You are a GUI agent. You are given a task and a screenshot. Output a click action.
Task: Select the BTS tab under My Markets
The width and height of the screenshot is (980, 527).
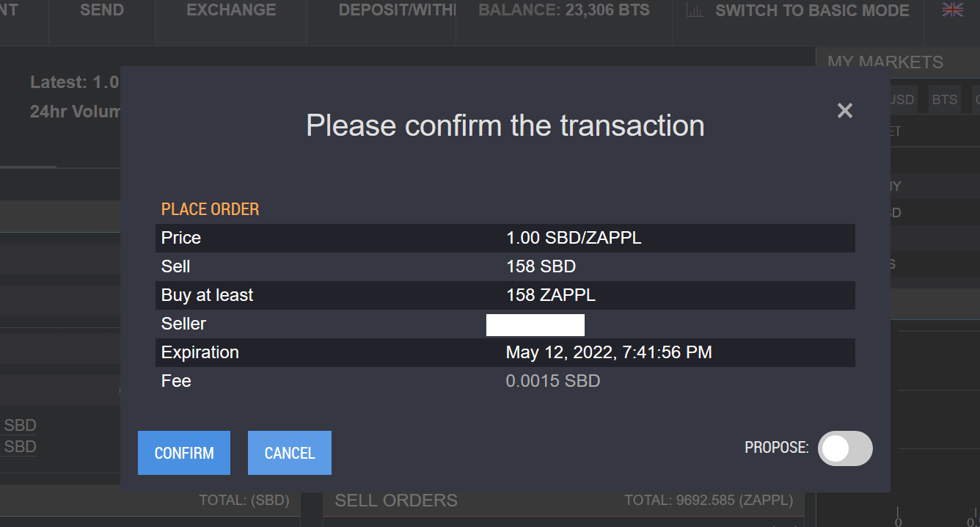(x=945, y=99)
